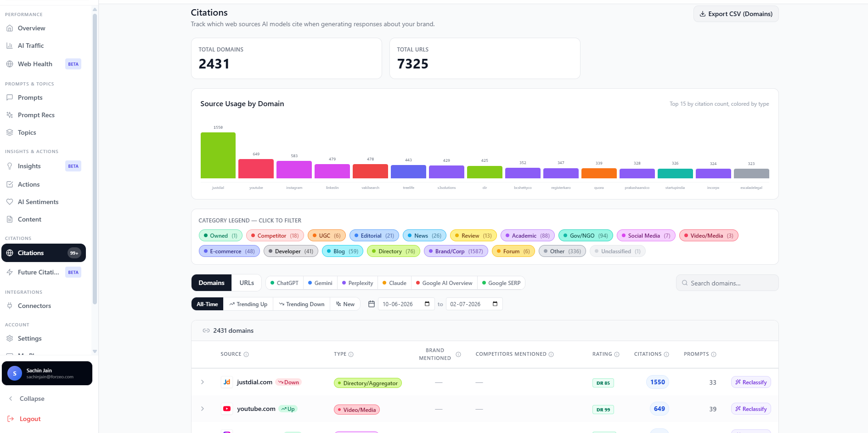Expand the youtube.com row
The image size is (868, 433).
[203, 409]
